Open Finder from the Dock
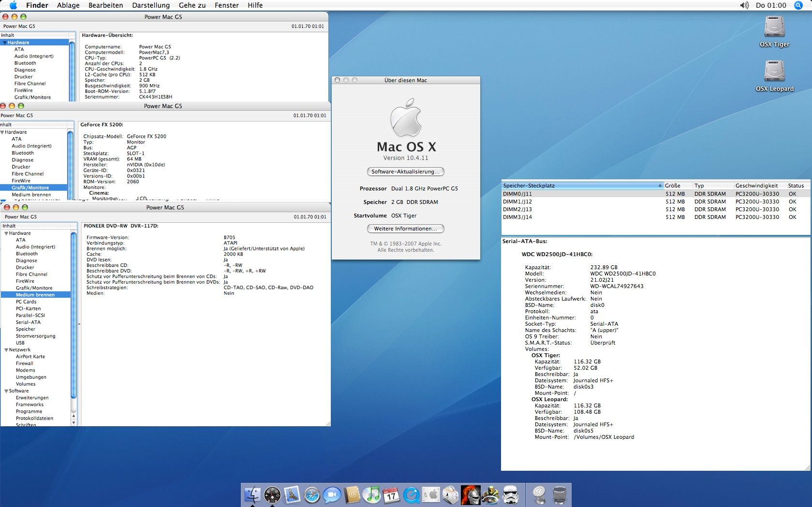The height and width of the screenshot is (507, 812). [x=252, y=494]
